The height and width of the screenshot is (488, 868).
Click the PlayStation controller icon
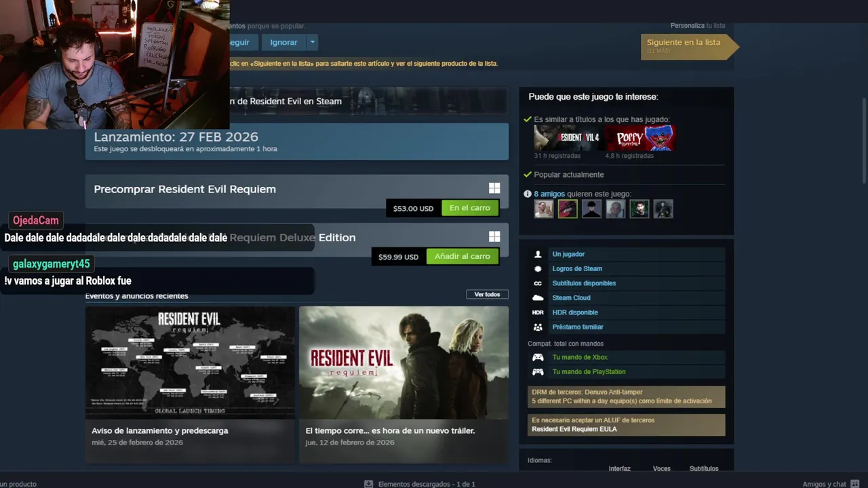coord(538,371)
